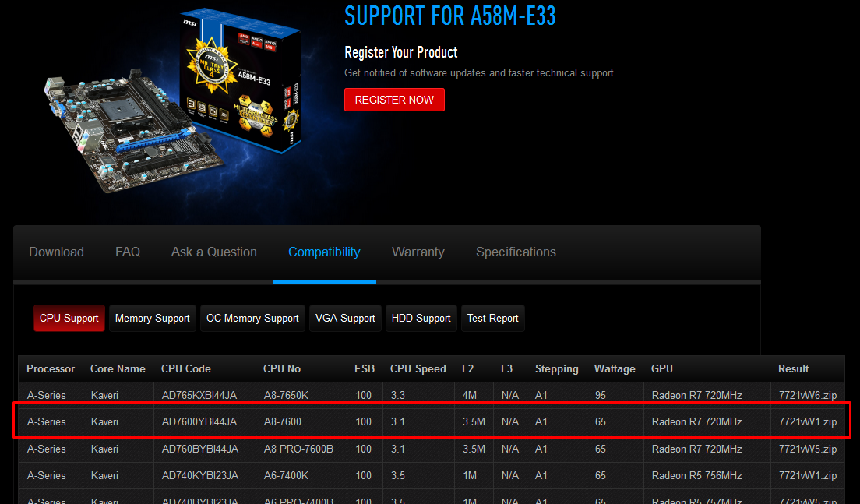Click the VGA Support button

pos(345,318)
